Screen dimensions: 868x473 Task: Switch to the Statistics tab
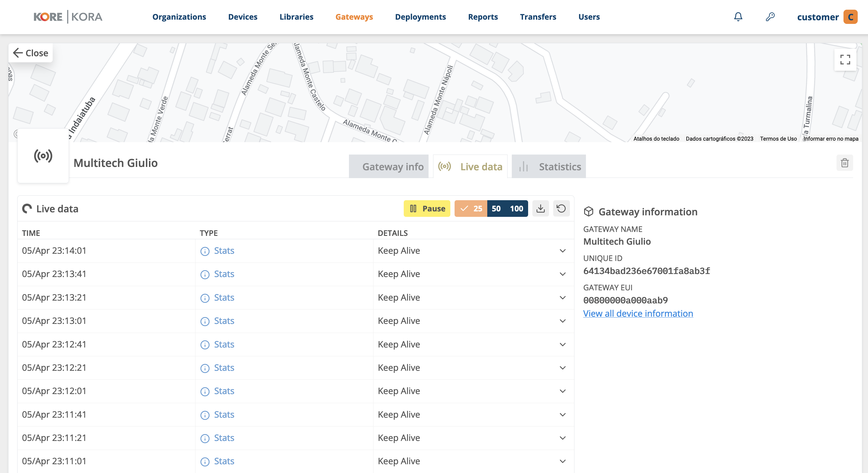coord(549,167)
